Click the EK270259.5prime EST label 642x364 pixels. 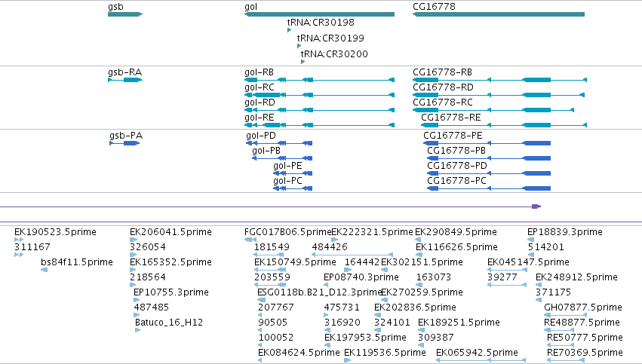(422, 293)
